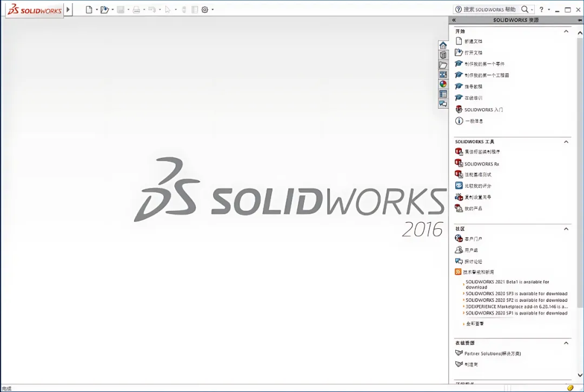584x392 pixels.
Task: Click the SOLIDWORKS logo menu button
Action: 35,10
